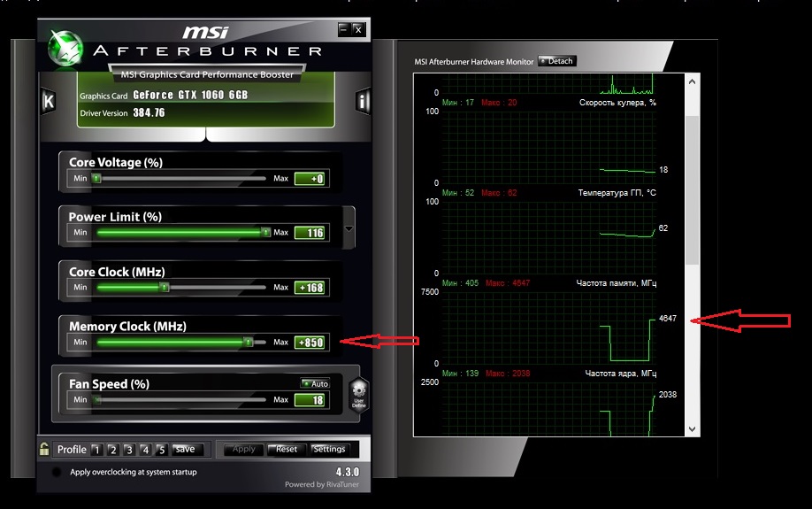Toggle Auto fan speed mode

pyautogui.click(x=316, y=383)
